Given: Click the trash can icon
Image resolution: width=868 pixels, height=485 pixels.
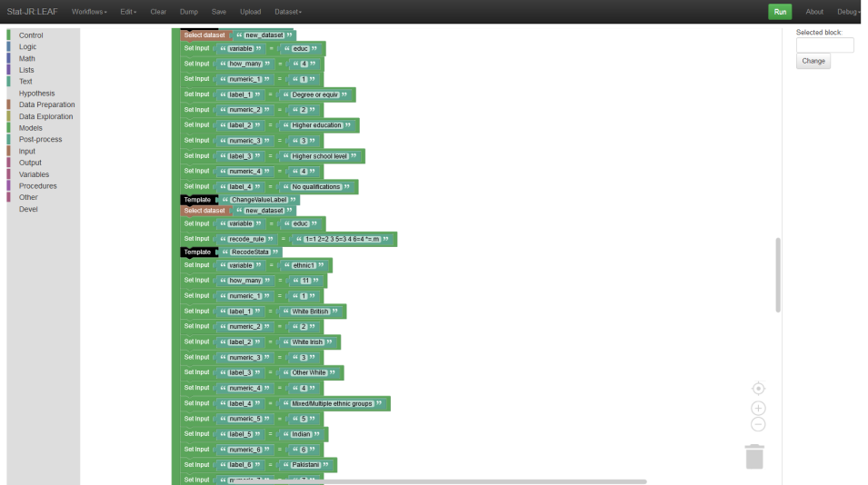Looking at the screenshot, I should [x=754, y=457].
